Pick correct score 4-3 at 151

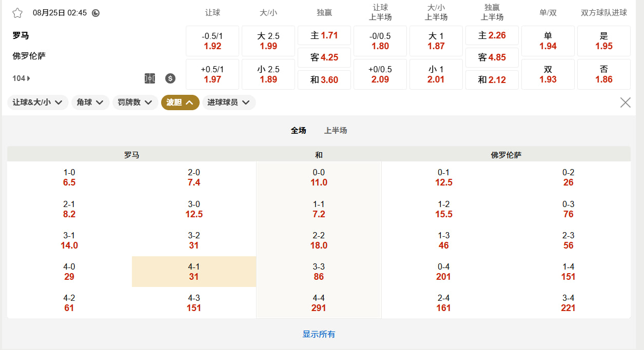click(x=194, y=303)
